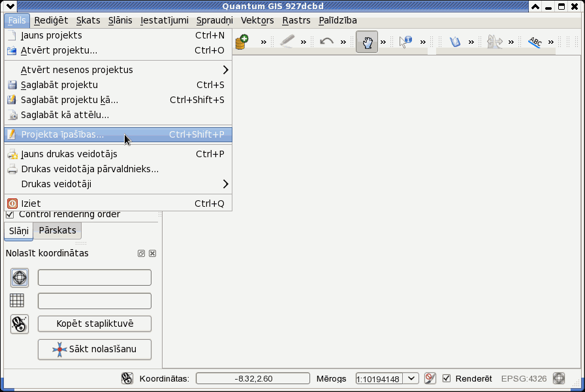Expand overflow chevron after bookmarks icon
This screenshot has height=392, width=585.
[x=471, y=42]
